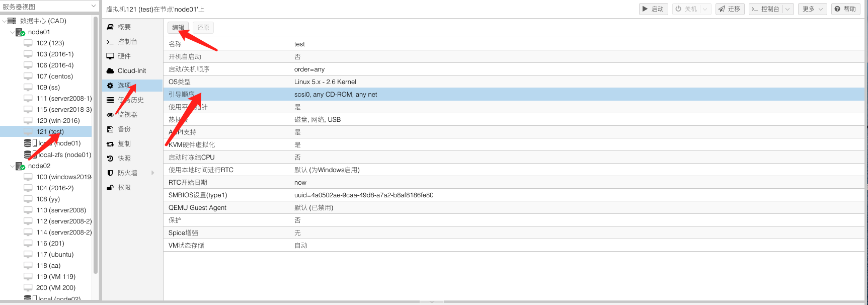Click the retweet icon of 复制
This screenshot has width=868, height=305.
coord(110,144)
